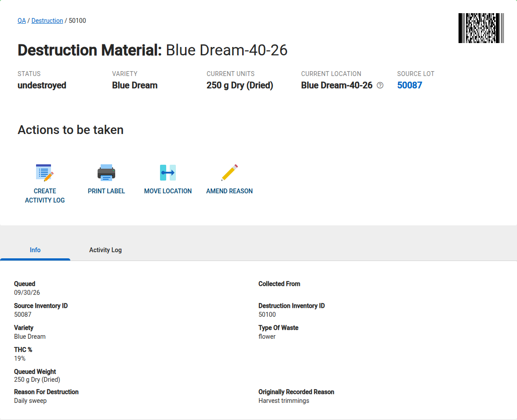
Task: Click the Info panel variety 'Blue Dream'
Action: [x=30, y=337]
